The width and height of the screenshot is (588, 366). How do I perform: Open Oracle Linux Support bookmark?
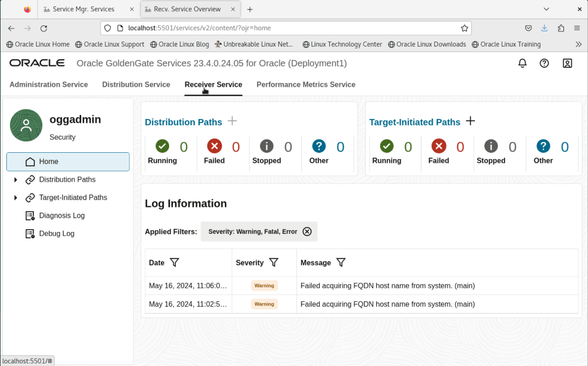pos(109,44)
